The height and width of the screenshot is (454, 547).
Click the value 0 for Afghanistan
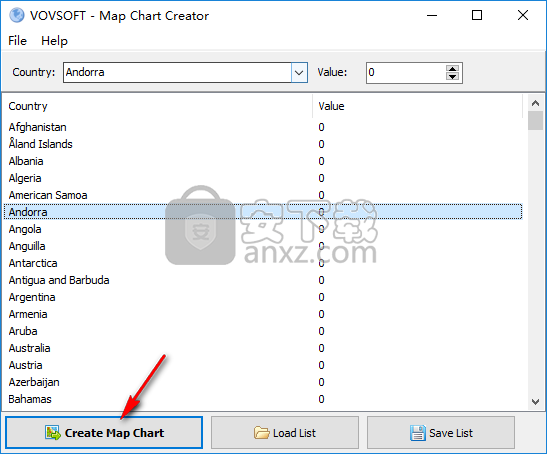point(321,127)
